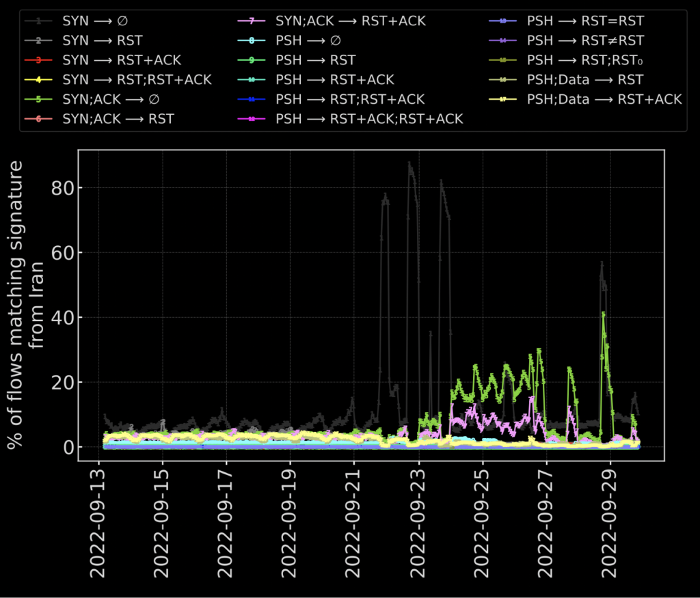Click the y-axis title '% of flows matching signature'

point(18,305)
